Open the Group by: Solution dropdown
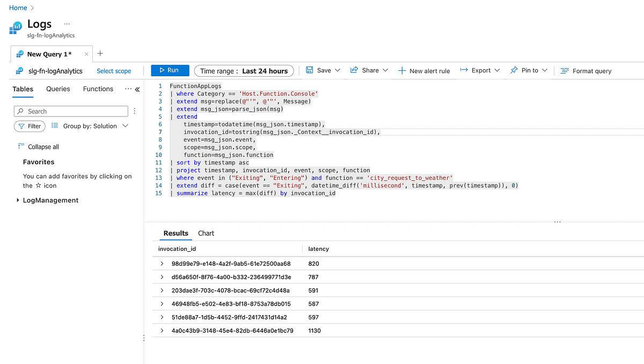This screenshot has width=644, height=364. pos(90,126)
